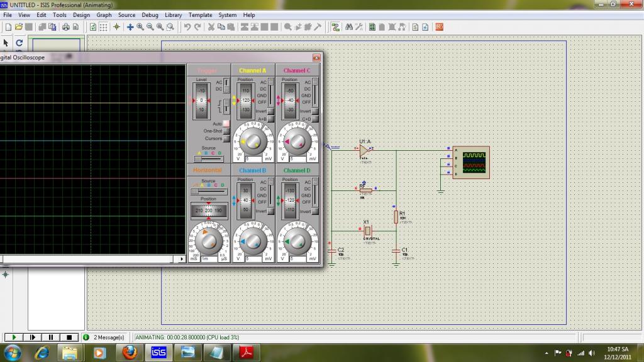Open the 2 Message(s) simulation log
The width and height of the screenshot is (644, 362).
point(104,337)
